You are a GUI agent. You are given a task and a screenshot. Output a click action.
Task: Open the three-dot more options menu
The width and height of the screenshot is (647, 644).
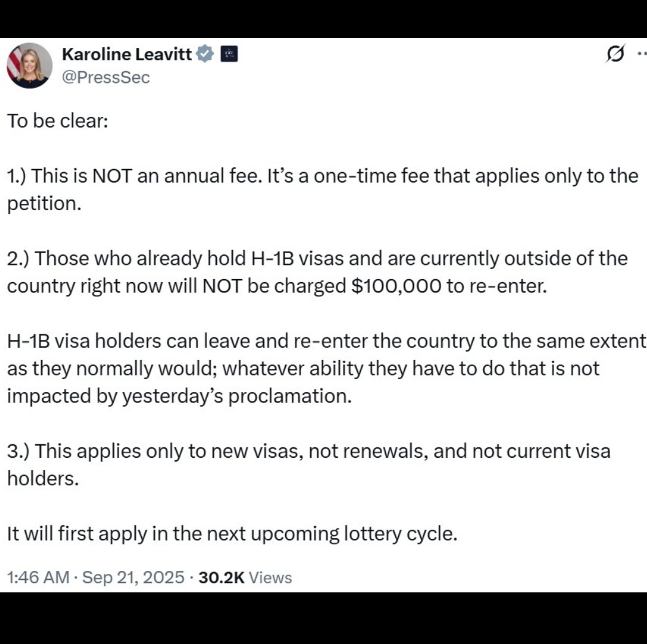642,53
